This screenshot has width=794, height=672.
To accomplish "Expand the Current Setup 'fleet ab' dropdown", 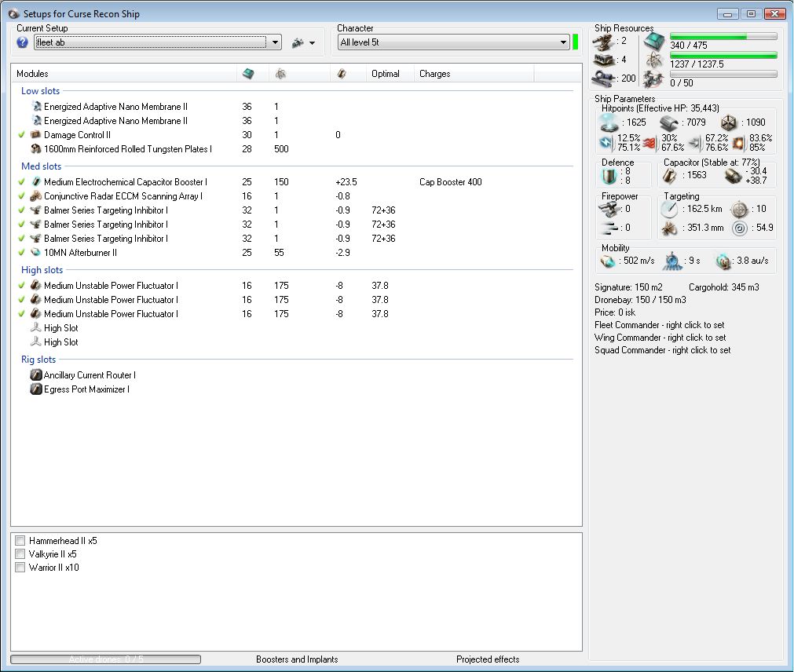I will point(274,42).
